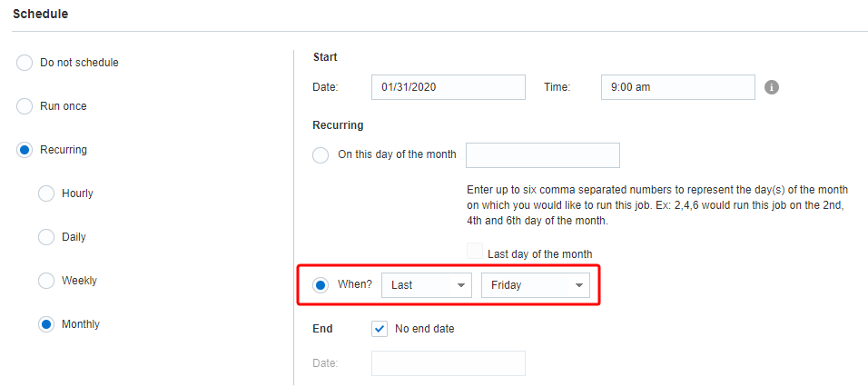This screenshot has height=387, width=868.
Task: Select the Recurring schedule option
Action: tap(25, 150)
